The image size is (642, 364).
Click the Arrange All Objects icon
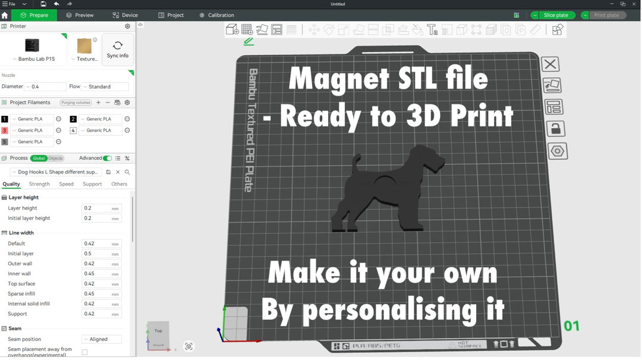(277, 29)
